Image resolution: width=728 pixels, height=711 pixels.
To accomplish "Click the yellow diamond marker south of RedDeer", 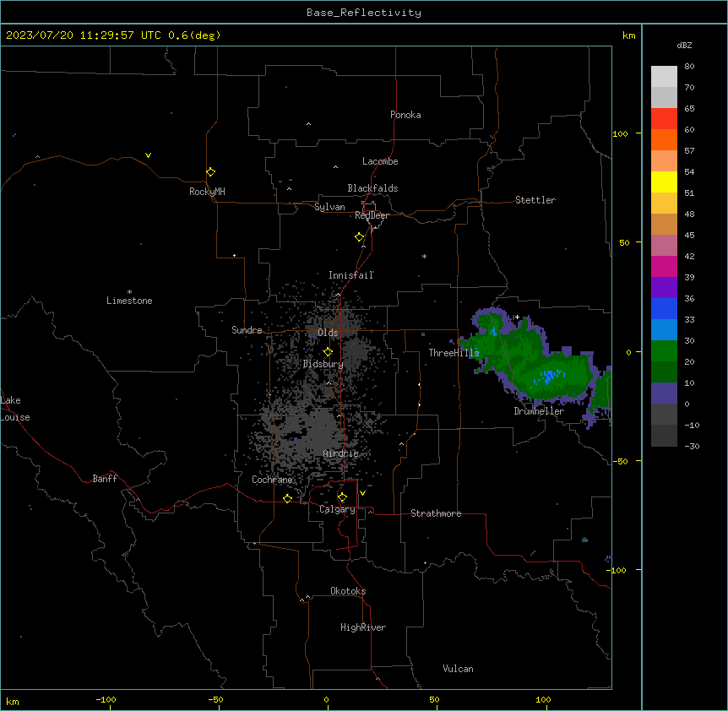I will point(360,237).
